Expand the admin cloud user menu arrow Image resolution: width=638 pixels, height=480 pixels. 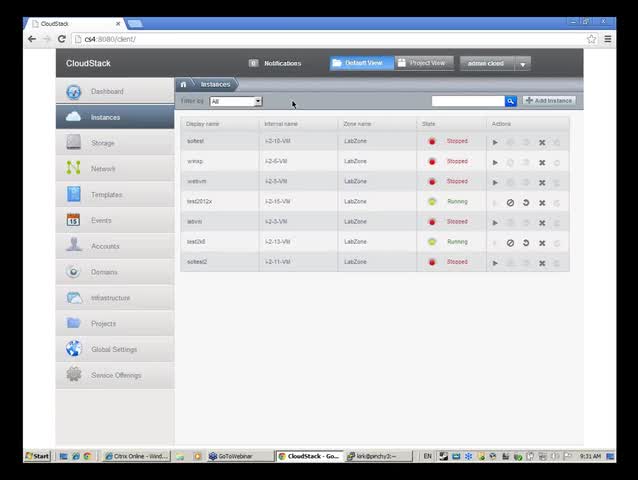point(523,64)
